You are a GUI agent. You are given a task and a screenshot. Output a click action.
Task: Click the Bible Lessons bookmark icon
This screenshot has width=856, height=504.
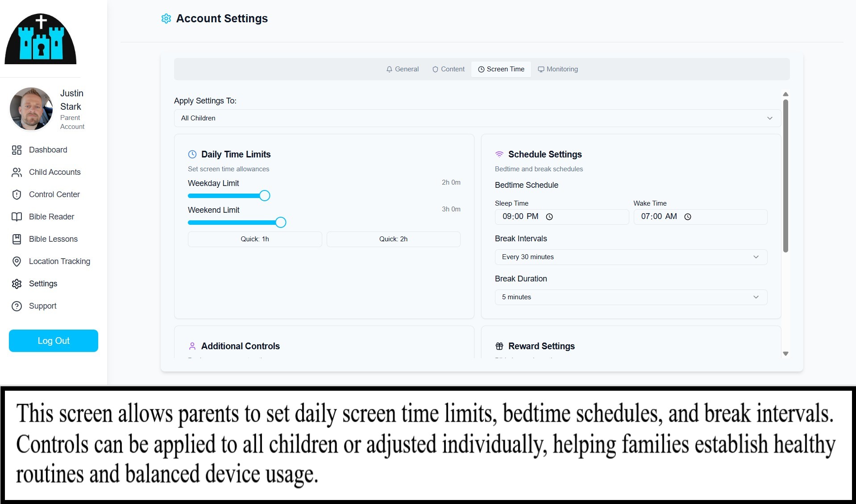(17, 240)
